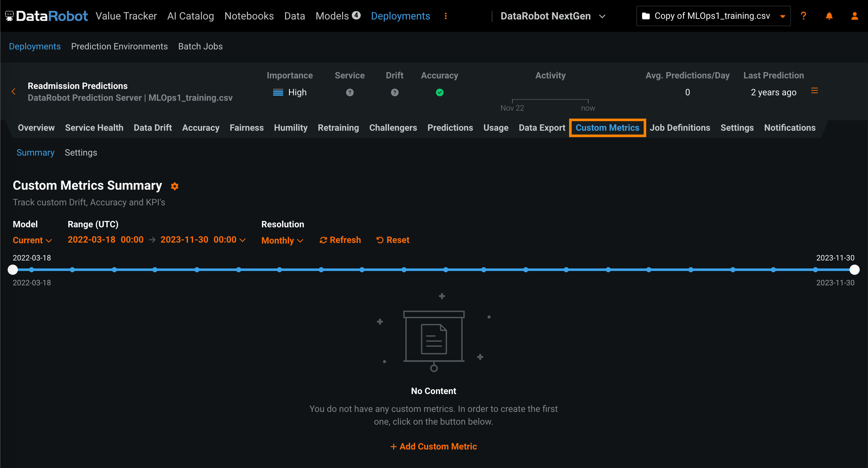Open the notifications bell icon
The height and width of the screenshot is (468, 868).
pyautogui.click(x=829, y=16)
